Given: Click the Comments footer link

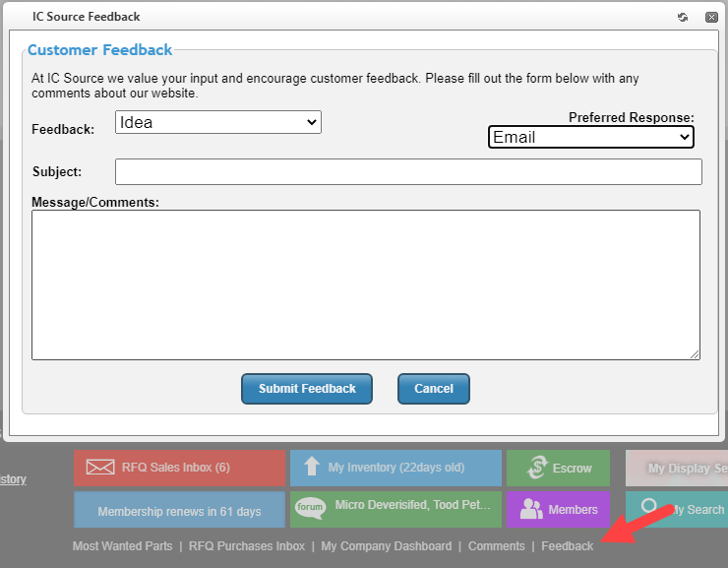Looking at the screenshot, I should click(x=496, y=546).
